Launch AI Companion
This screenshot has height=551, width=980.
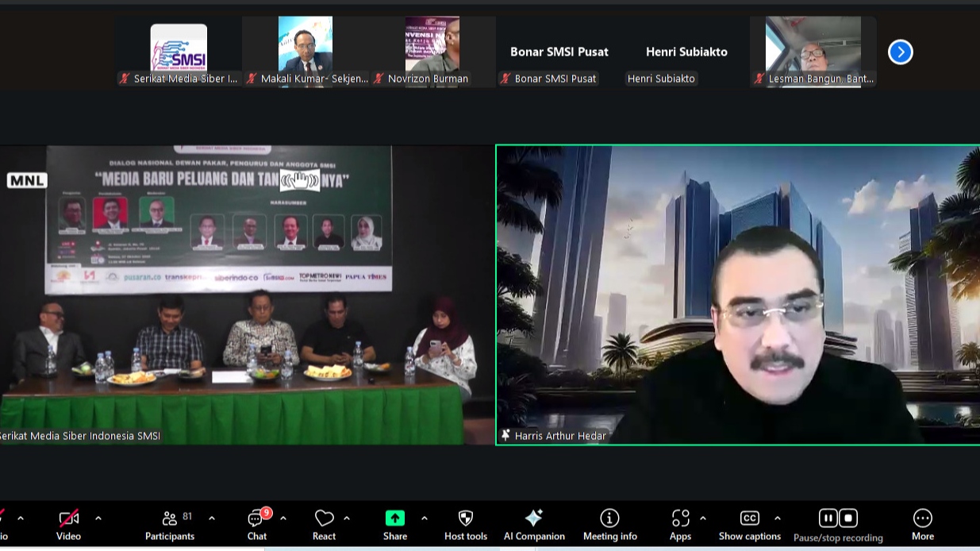(534, 518)
